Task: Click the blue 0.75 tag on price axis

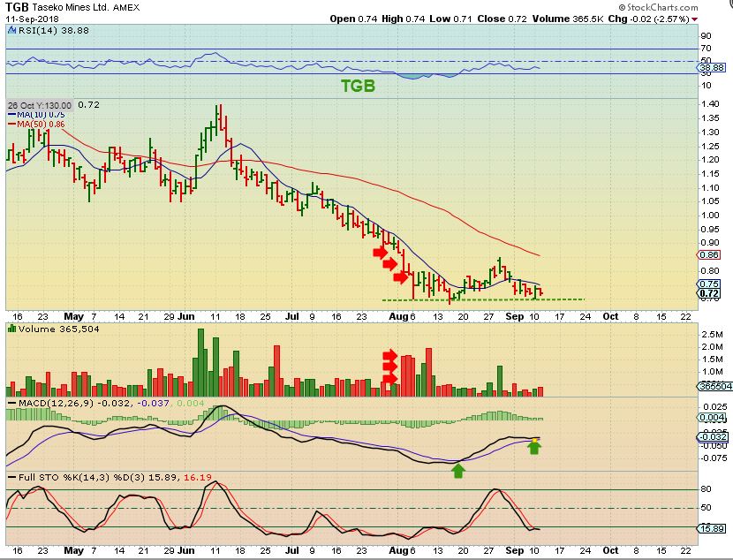Action: (709, 284)
